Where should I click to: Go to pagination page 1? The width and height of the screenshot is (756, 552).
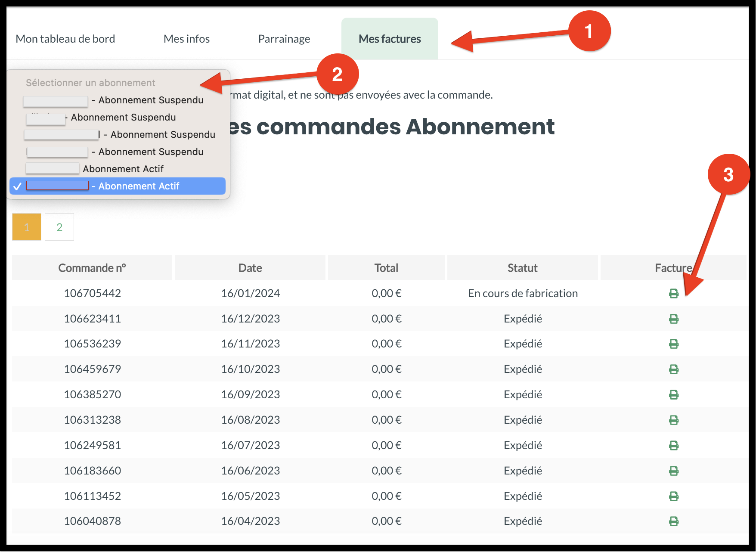pyautogui.click(x=27, y=227)
